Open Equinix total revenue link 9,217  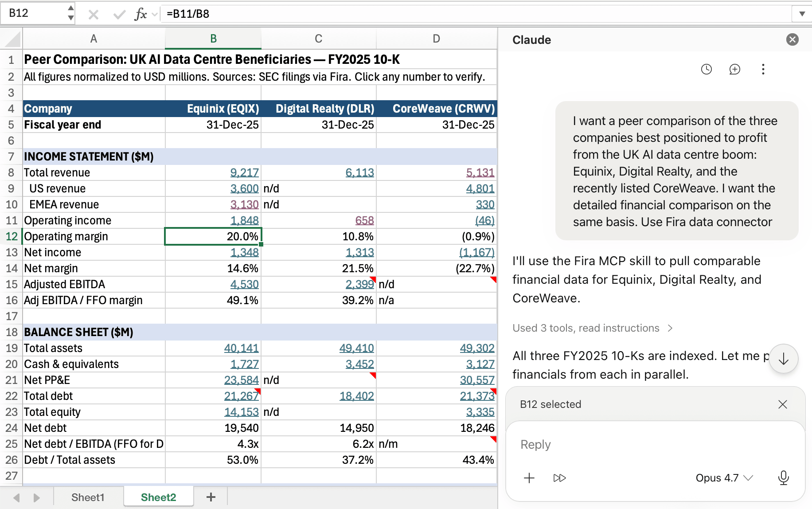[x=244, y=172]
